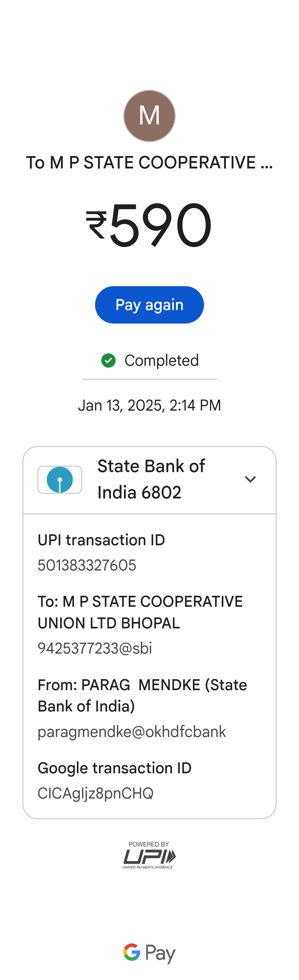Screen dimensions: 299x980
Task: Click the From: PARAG MENDKE sender line
Action: point(142,695)
